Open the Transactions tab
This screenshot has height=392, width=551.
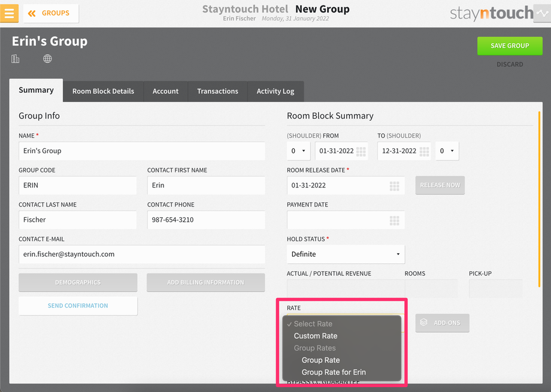(217, 92)
